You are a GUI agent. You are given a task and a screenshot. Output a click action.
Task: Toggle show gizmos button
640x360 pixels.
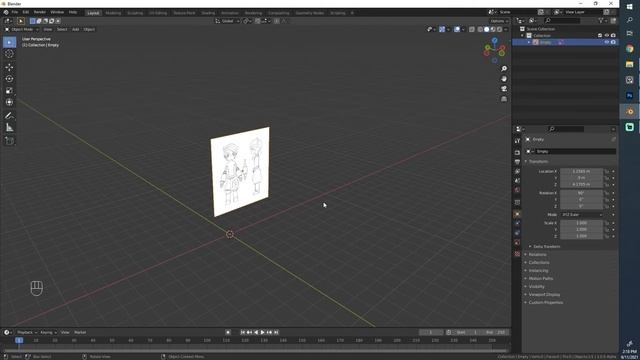tap(442, 29)
